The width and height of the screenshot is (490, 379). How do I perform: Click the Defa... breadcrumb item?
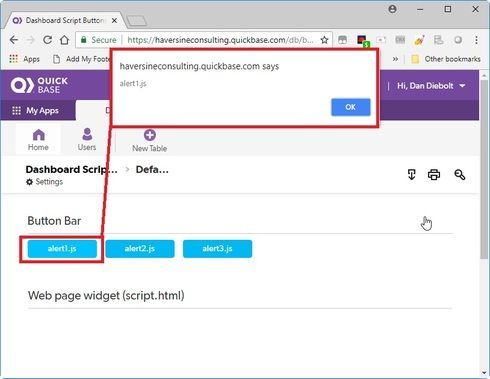152,169
